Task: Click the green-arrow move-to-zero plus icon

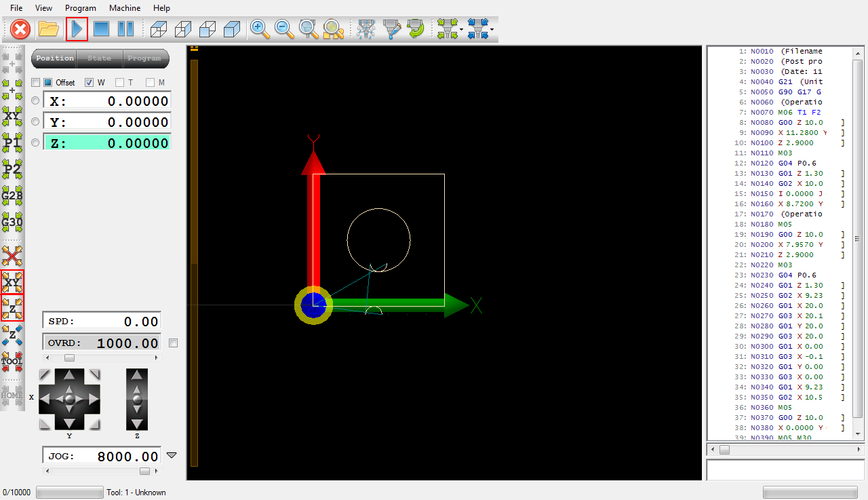Action: click(12, 90)
